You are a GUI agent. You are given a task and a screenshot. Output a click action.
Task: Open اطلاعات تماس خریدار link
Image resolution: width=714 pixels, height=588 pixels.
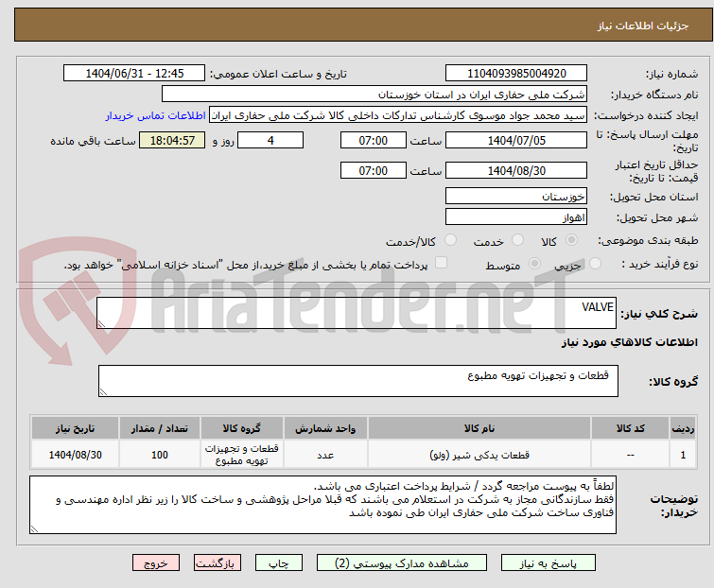tap(155, 115)
